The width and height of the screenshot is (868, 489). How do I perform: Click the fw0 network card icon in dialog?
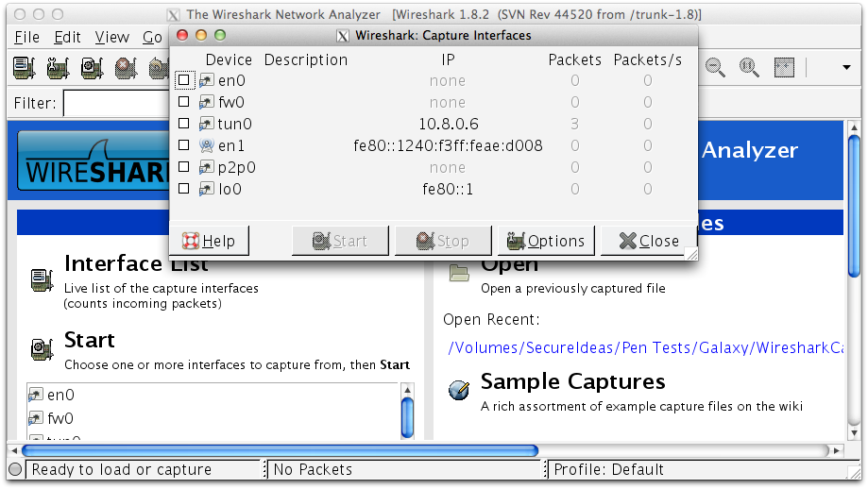(207, 102)
